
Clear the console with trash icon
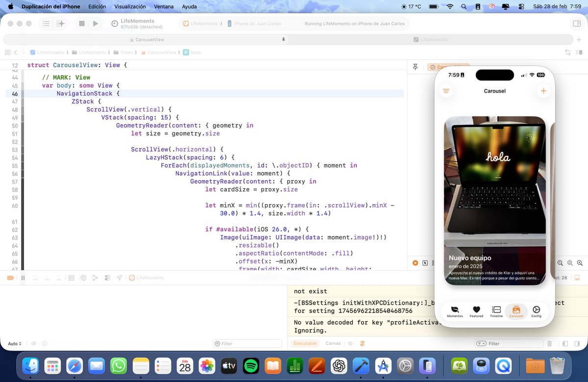tap(550, 344)
